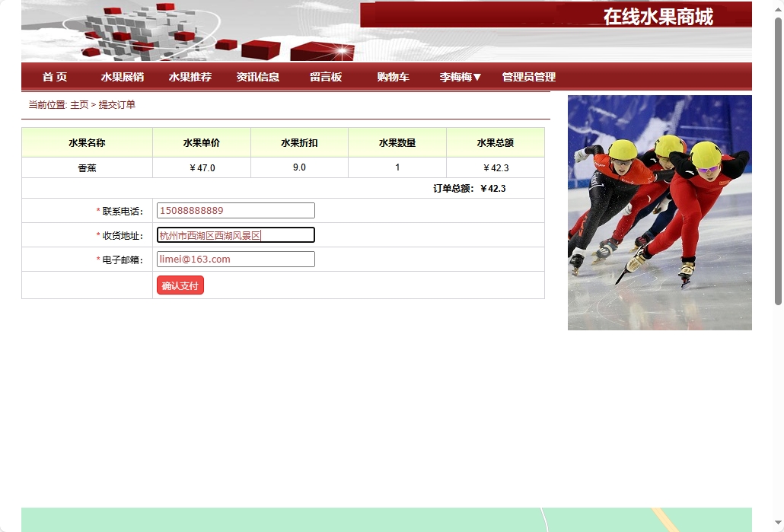Focus the 收货地址 shipping address field
The image size is (784, 532).
(x=235, y=234)
